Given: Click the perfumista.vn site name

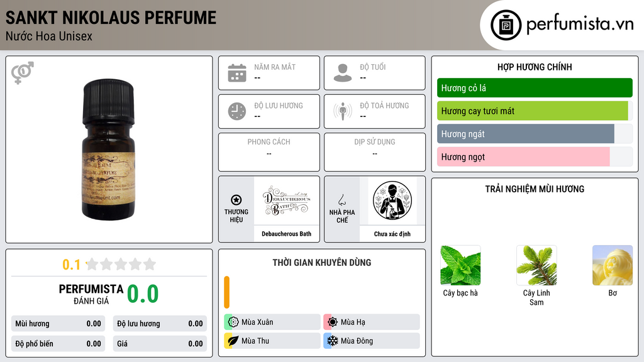Looking at the screenshot, I should 580,24.
